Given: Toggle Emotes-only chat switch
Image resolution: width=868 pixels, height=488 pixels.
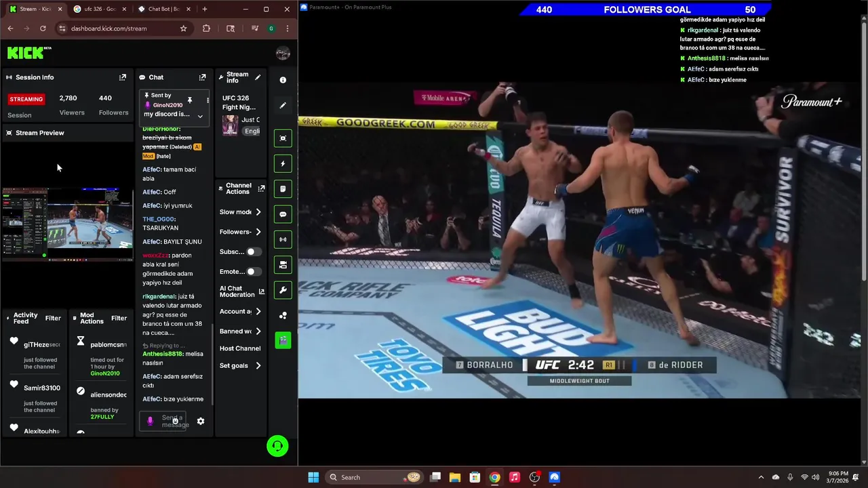Looking at the screenshot, I should [x=253, y=272].
